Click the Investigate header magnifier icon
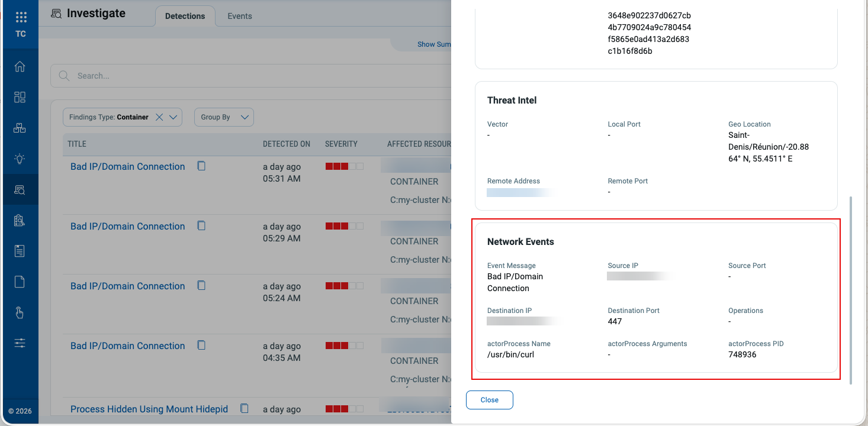Viewport: 868px width, 426px height. point(56,14)
